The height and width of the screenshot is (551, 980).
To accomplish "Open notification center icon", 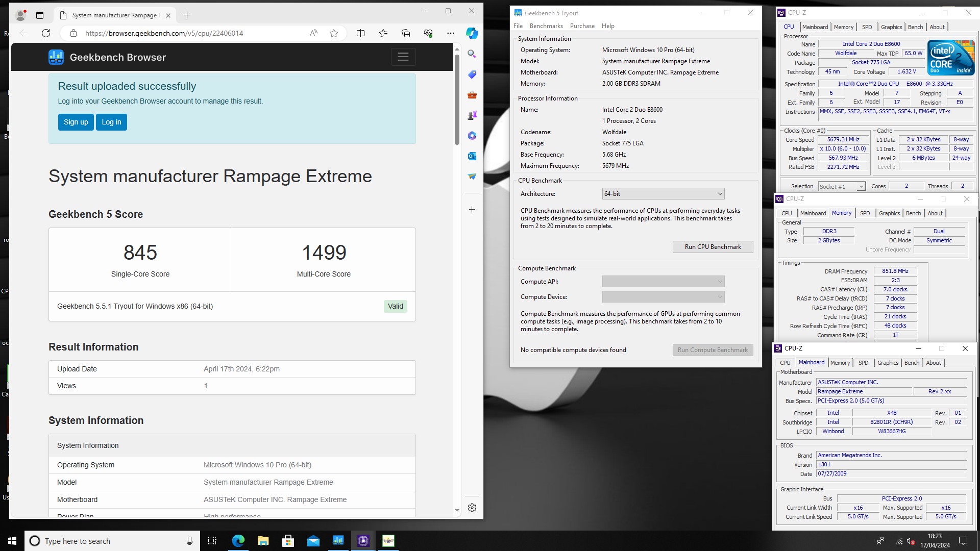I will (x=963, y=541).
